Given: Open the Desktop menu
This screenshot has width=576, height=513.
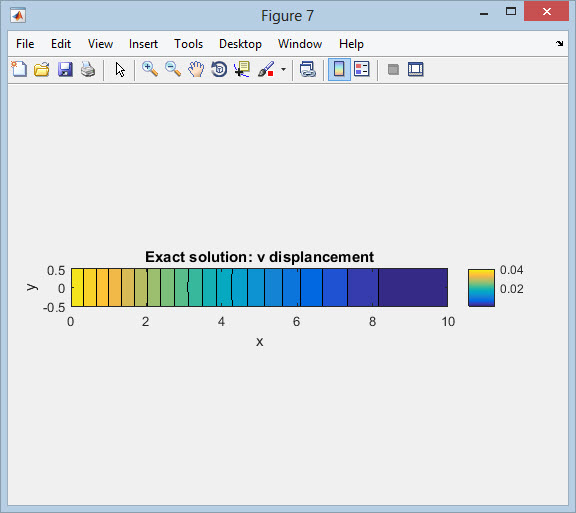Looking at the screenshot, I should pyautogui.click(x=240, y=44).
